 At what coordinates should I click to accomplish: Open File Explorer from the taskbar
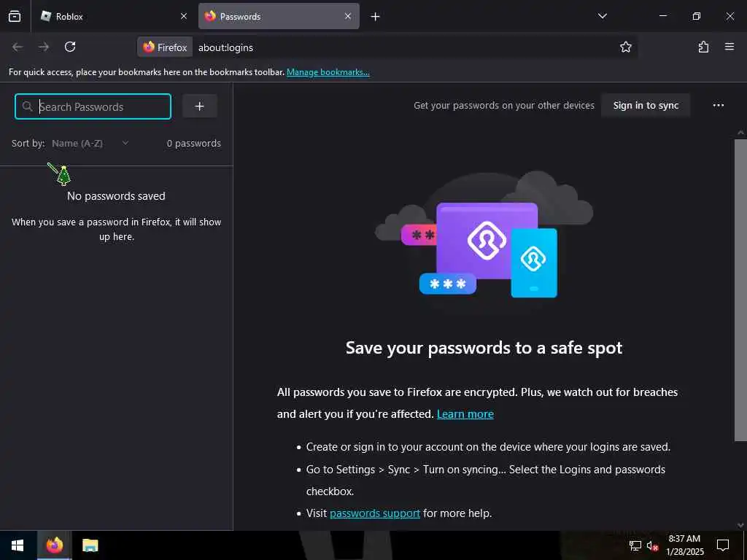[90, 545]
